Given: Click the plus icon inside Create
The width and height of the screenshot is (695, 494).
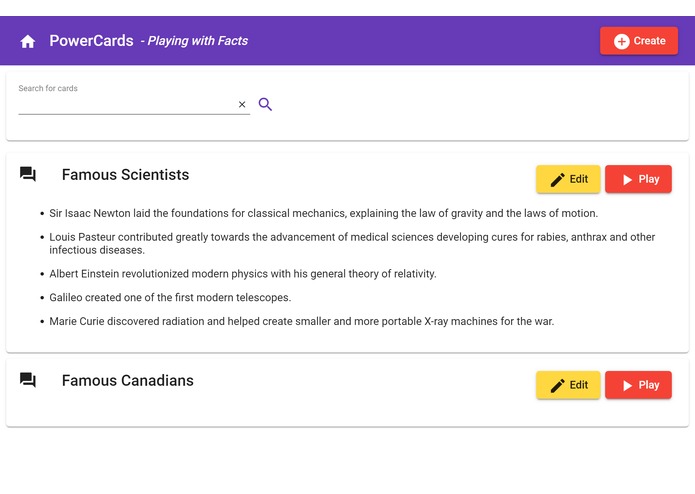Looking at the screenshot, I should pyautogui.click(x=621, y=41).
